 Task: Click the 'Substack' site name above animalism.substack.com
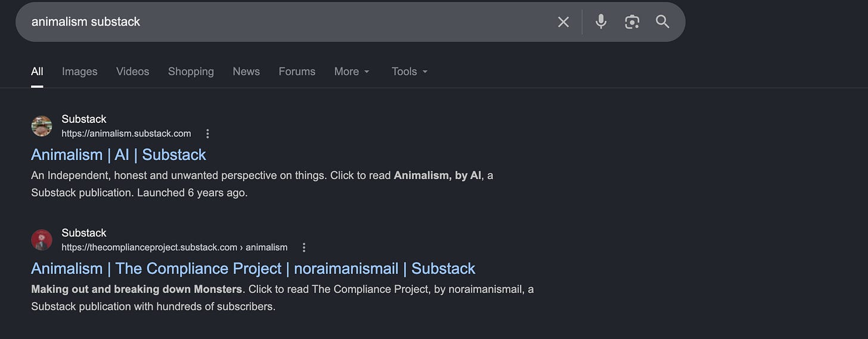pyautogui.click(x=84, y=119)
